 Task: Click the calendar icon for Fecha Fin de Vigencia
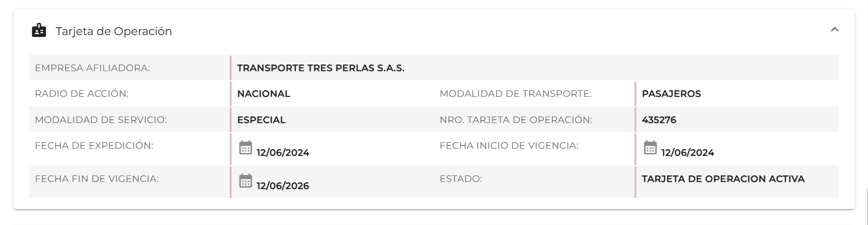pos(246,181)
